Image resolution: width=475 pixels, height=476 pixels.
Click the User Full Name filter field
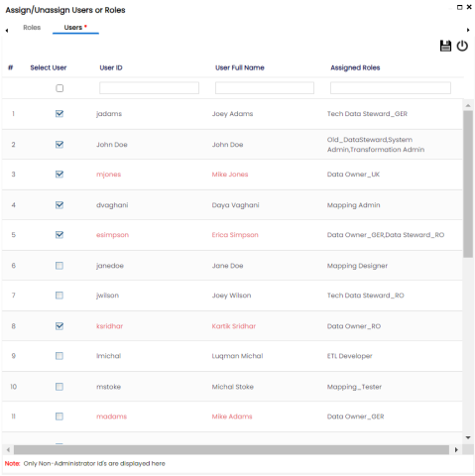[265, 88]
